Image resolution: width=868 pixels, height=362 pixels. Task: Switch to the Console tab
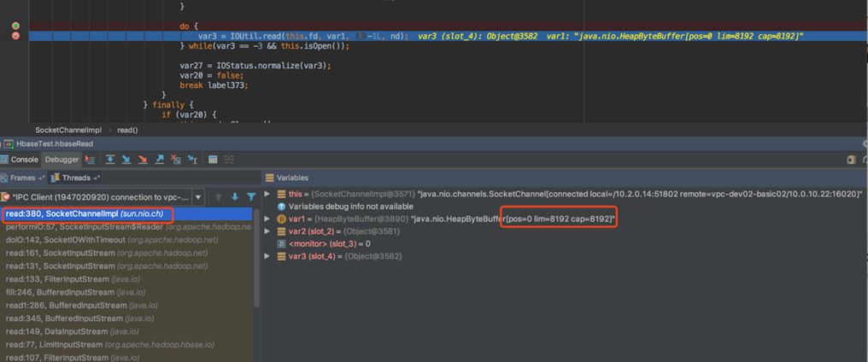21,160
